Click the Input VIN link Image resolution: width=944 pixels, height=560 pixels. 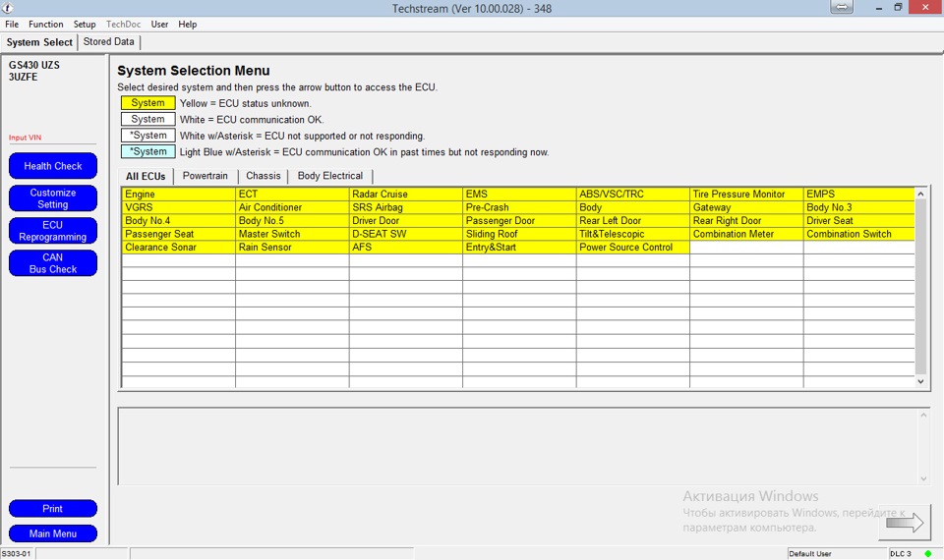26,139
